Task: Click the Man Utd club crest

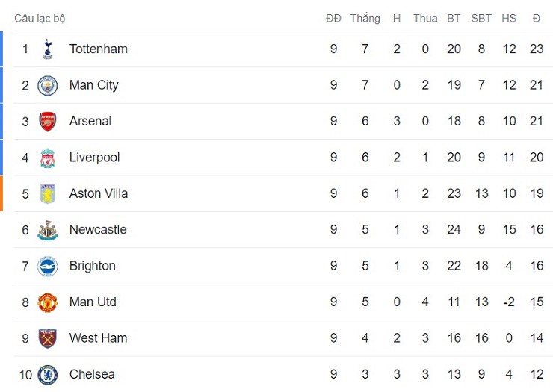Action: click(48, 302)
